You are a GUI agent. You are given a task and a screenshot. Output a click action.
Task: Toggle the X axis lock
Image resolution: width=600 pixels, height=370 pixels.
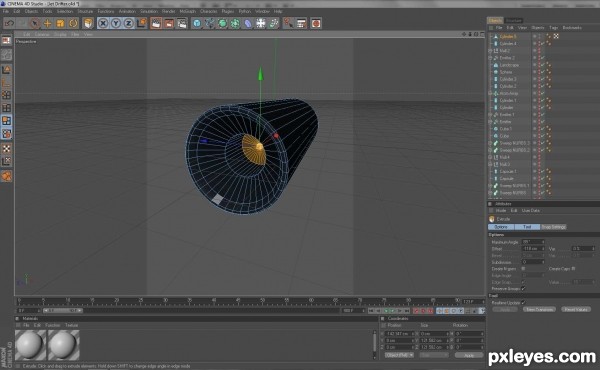(103, 23)
